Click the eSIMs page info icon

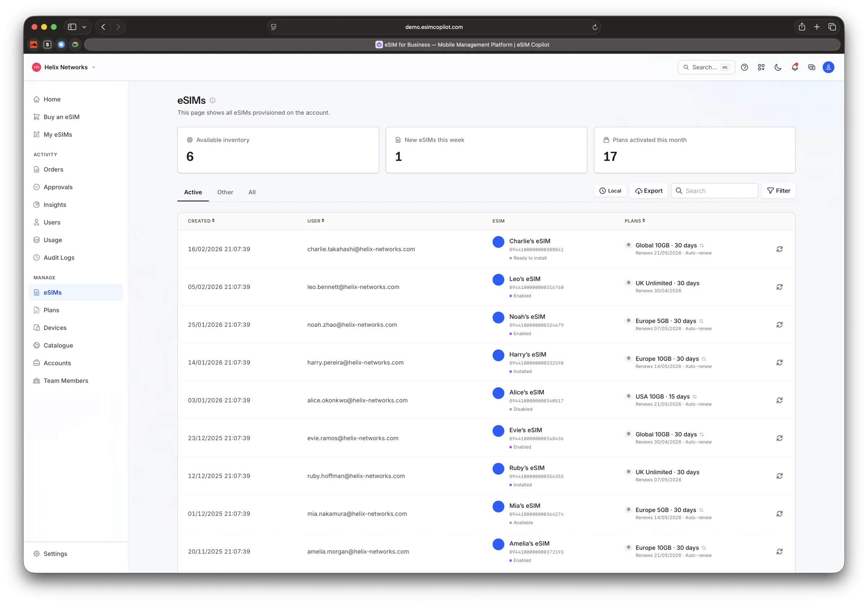212,101
